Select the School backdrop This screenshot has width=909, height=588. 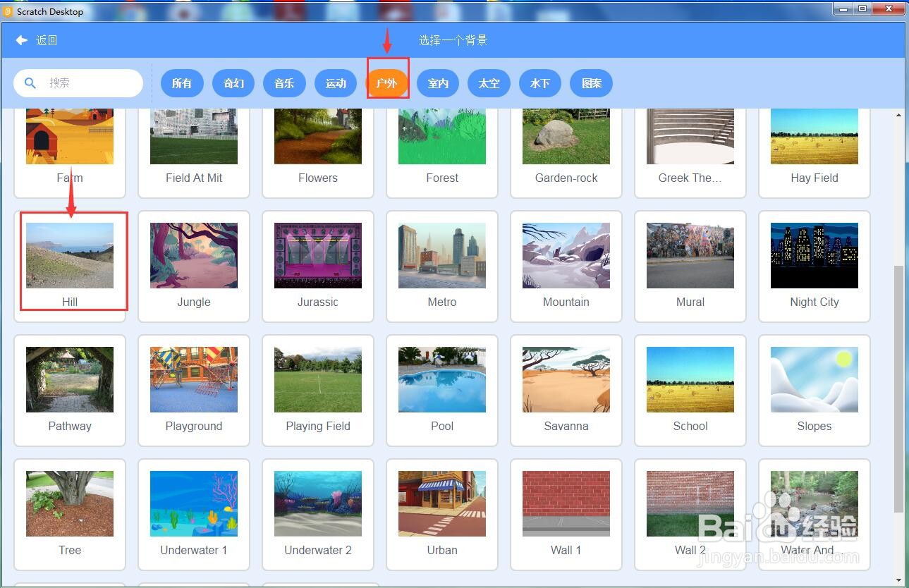click(x=690, y=391)
